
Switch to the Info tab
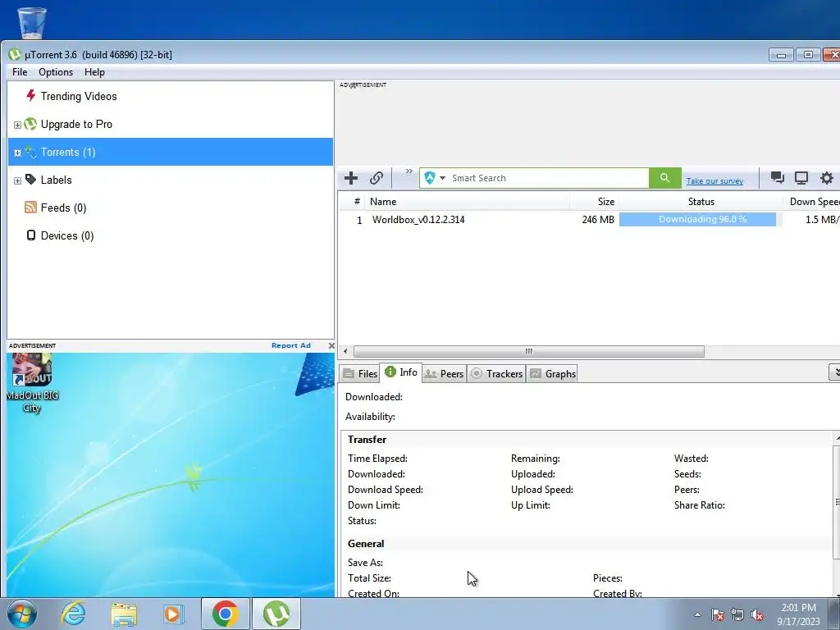pos(400,372)
